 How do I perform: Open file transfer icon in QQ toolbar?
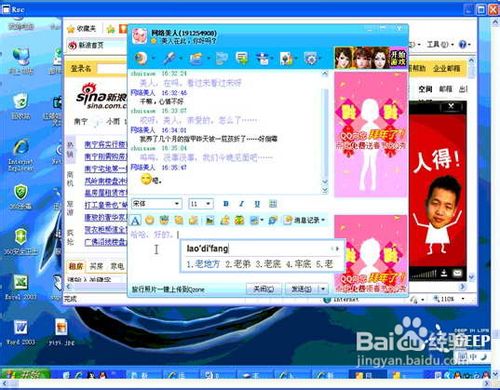[x=196, y=58]
